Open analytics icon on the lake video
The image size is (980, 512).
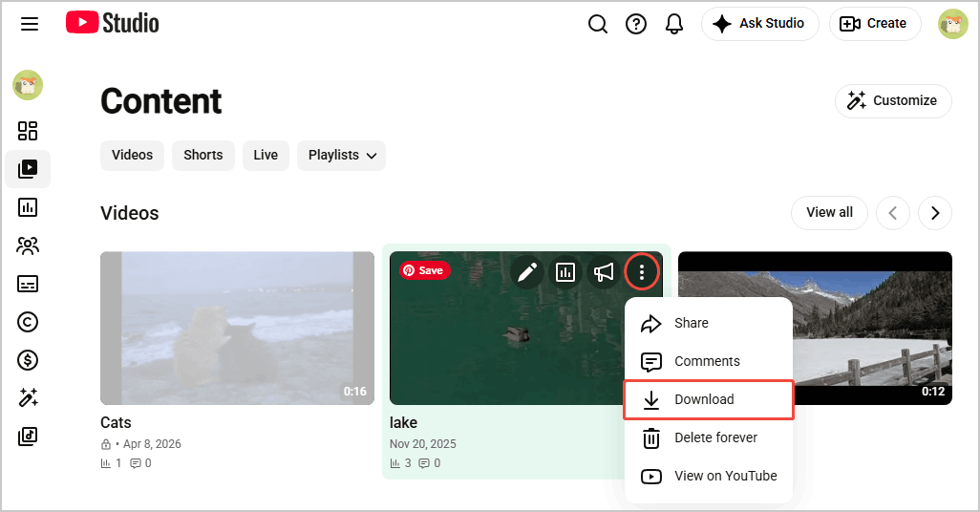[565, 272]
